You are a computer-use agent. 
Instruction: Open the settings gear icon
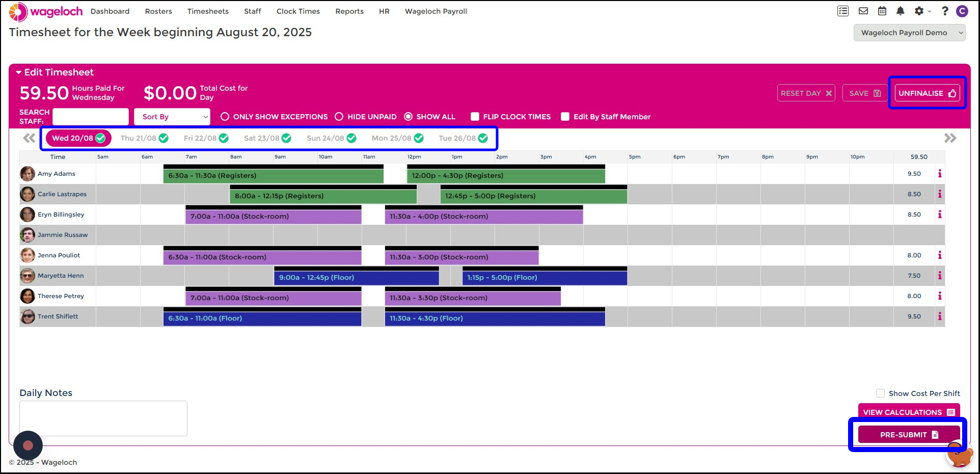[x=919, y=11]
